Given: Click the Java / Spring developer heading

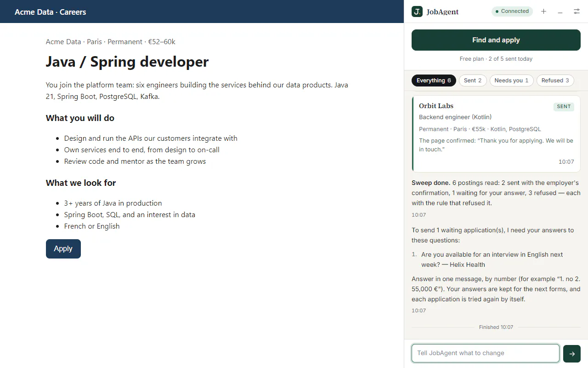Looking at the screenshot, I should (x=127, y=62).
